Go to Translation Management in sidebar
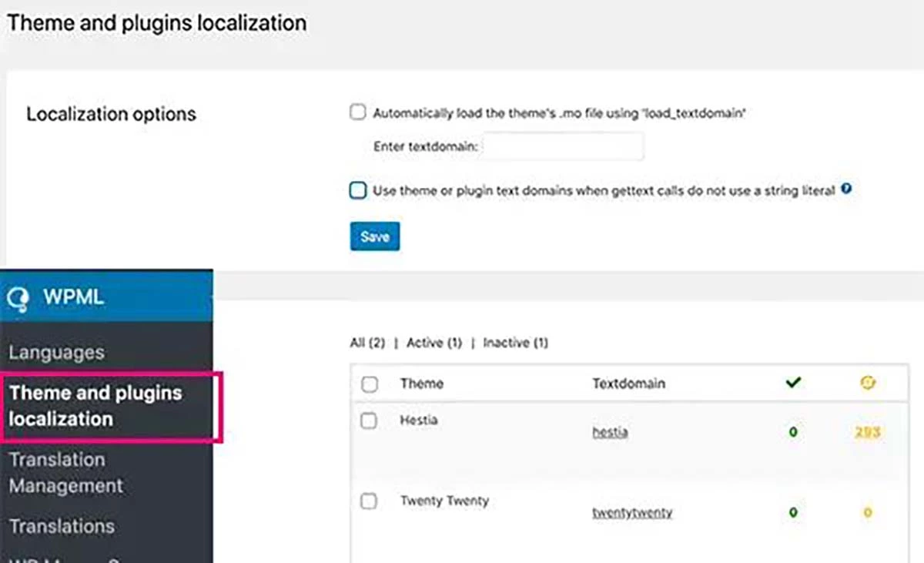This screenshot has height=563, width=924. (x=65, y=473)
